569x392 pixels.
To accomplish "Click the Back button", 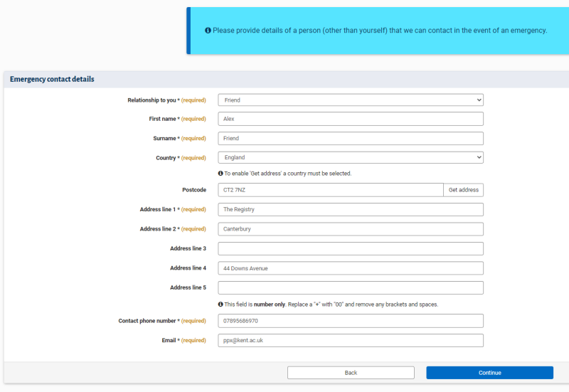I will 351,373.
